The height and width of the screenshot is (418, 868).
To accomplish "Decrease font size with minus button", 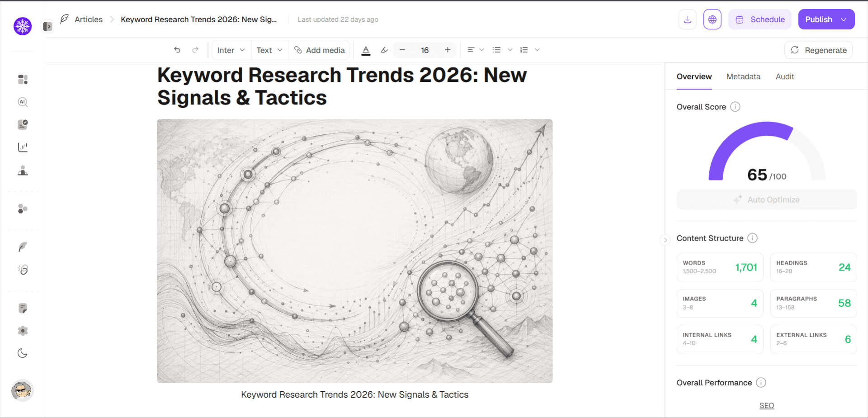I will coord(402,50).
